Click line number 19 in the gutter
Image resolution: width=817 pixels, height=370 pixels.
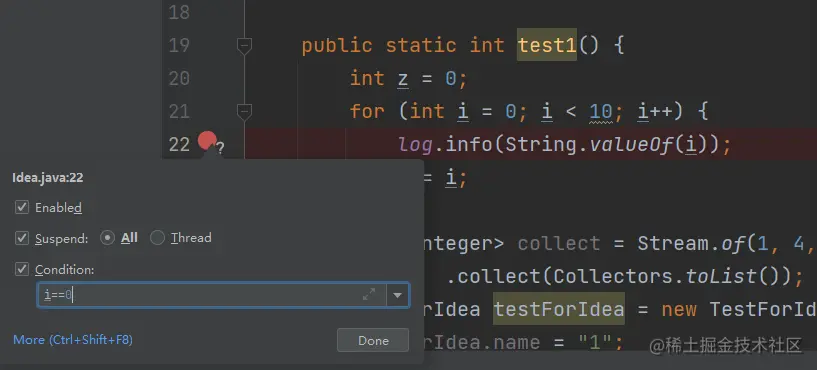(179, 46)
